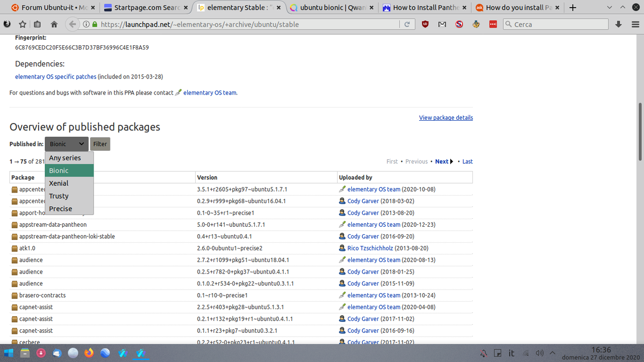Click the library/bookmarks list icon
Viewport: 644px width, 362px height.
pos(38,24)
